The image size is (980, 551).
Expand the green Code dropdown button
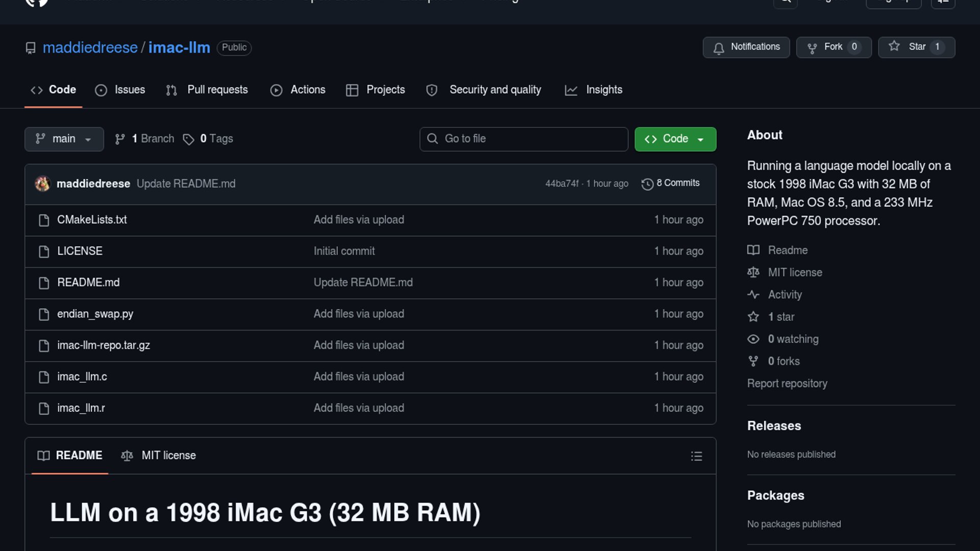675,139
